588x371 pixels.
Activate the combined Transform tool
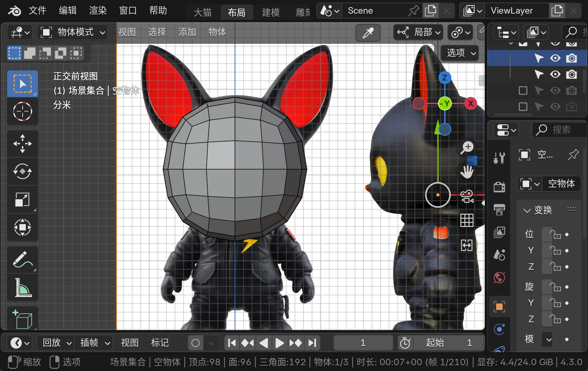[23, 227]
